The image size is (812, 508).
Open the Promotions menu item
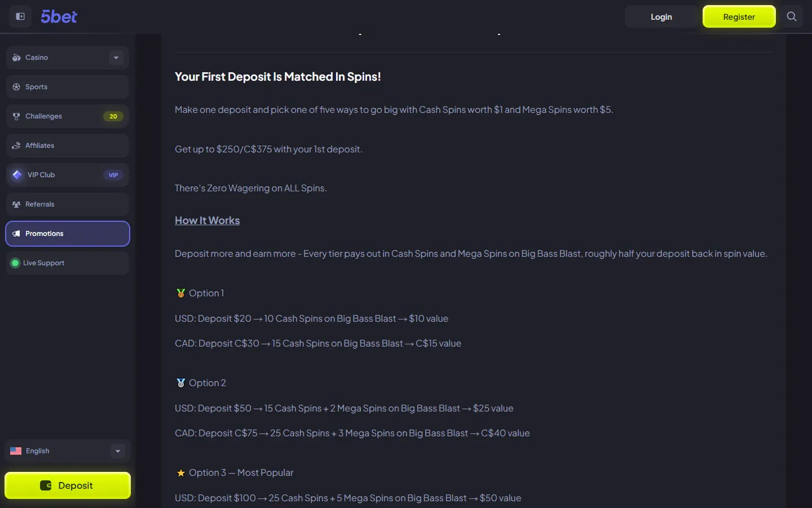(x=68, y=234)
